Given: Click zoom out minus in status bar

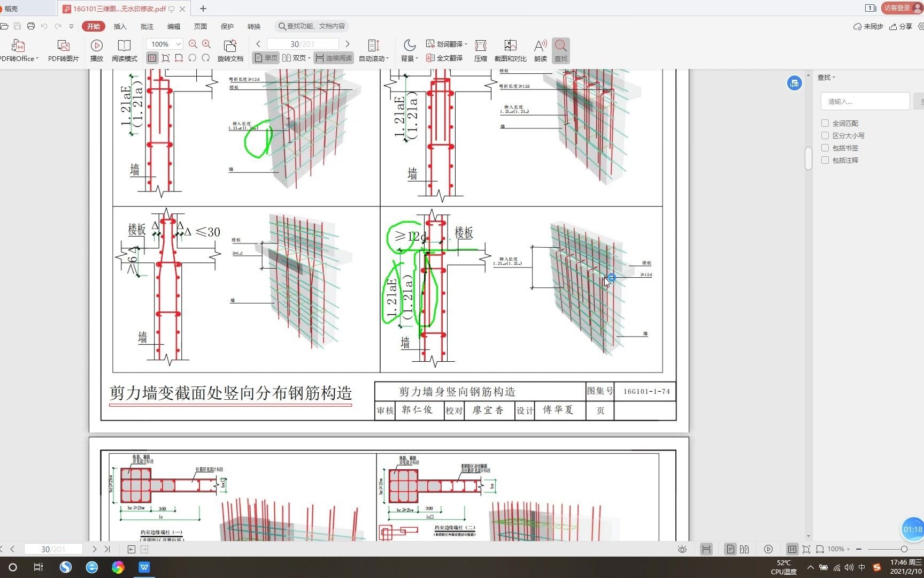Looking at the screenshot, I should [859, 549].
